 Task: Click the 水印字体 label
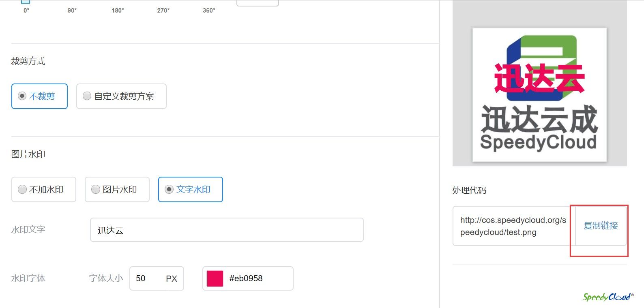(x=28, y=278)
